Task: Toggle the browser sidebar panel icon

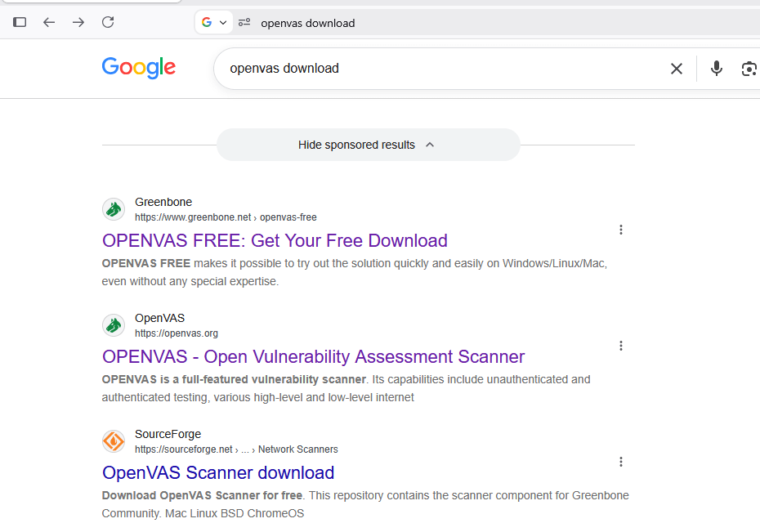Action: (20, 22)
